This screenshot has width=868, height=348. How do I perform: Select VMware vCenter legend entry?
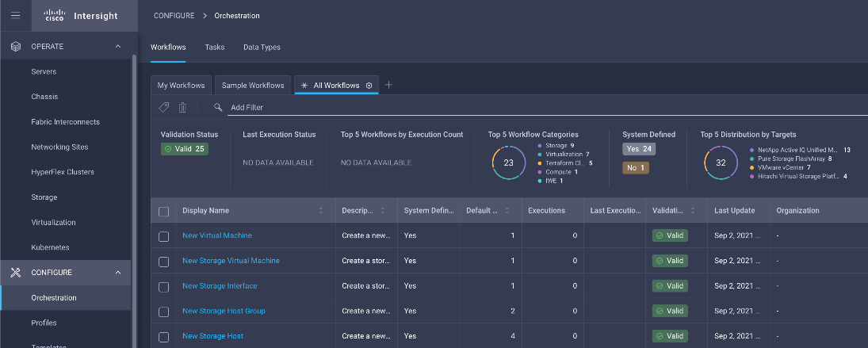(781, 167)
